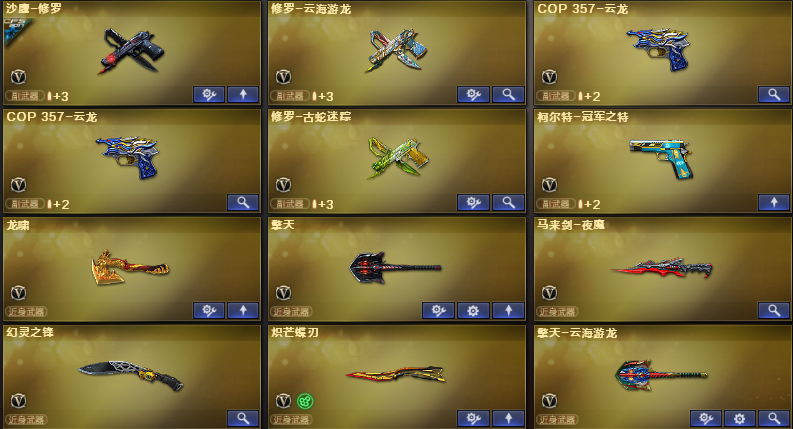Viewport: 793px width, 429px height.
Task: Click the green circular badge on 炽芒蝶刃
Action: point(304,401)
